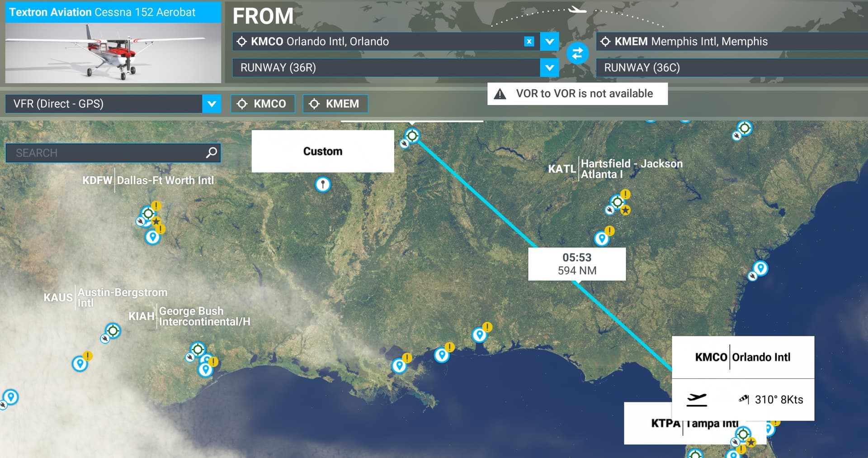Click the search magnifier icon
868x458 pixels.
tap(211, 153)
